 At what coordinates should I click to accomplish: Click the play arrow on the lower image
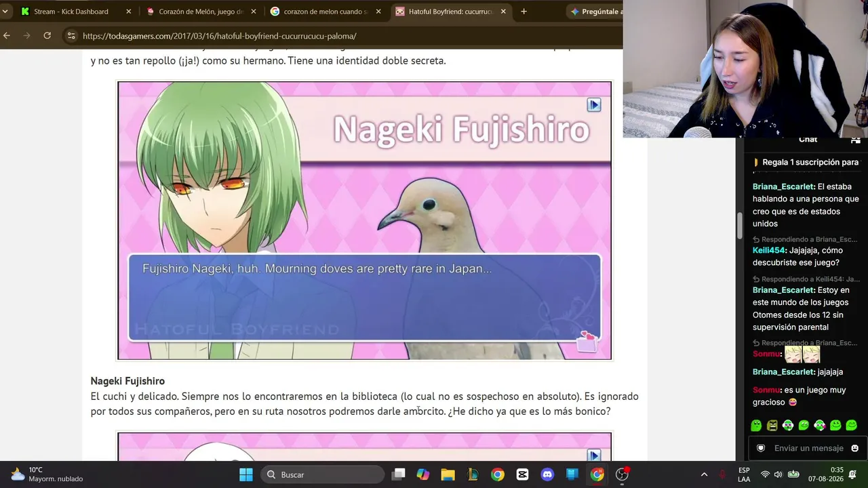point(594,455)
